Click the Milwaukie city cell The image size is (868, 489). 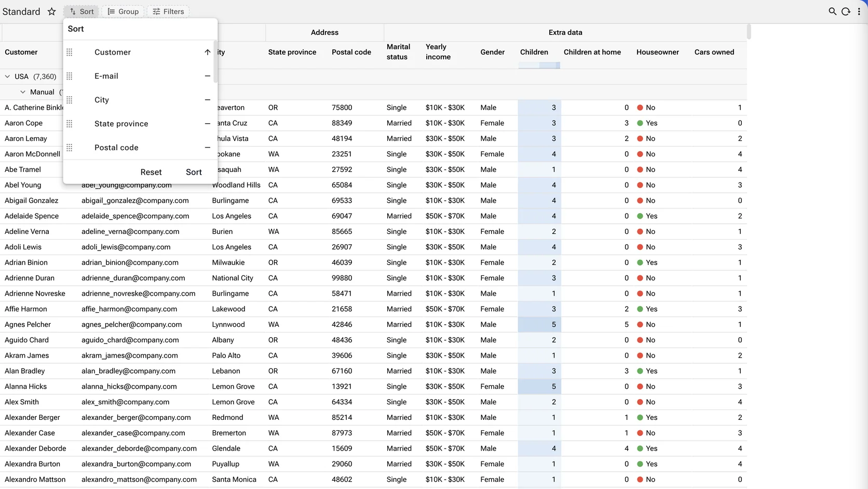[x=228, y=263]
